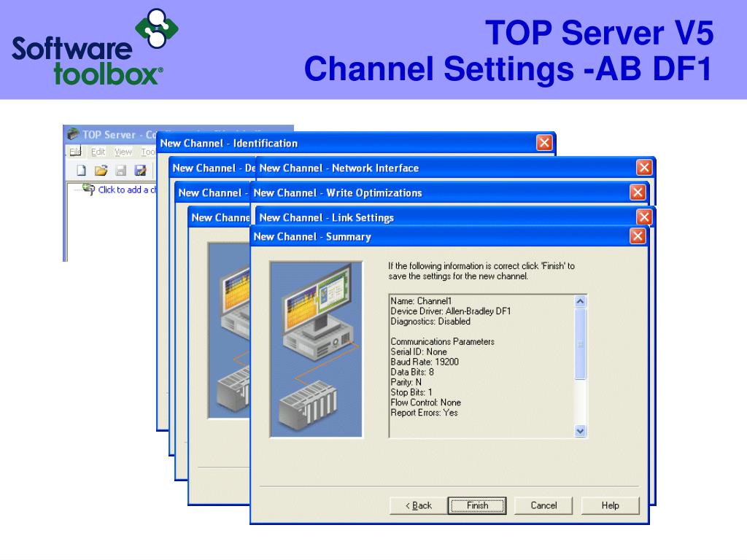Close the New Channel - Summary dialog

click(x=638, y=236)
